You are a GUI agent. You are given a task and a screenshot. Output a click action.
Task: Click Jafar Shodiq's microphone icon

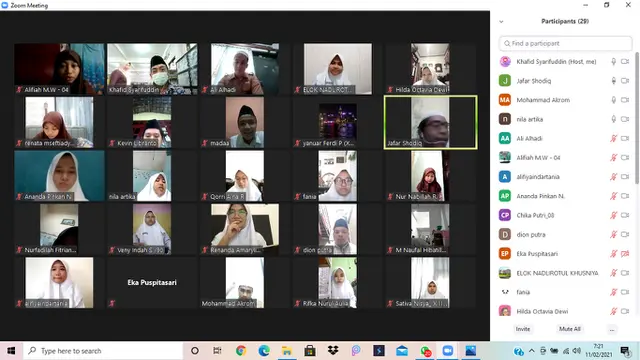613,81
